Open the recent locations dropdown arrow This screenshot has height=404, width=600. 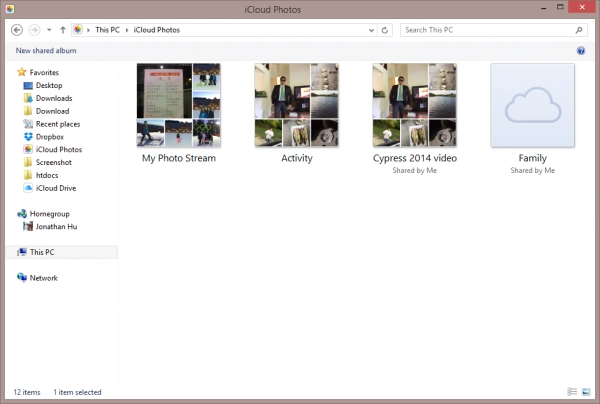(x=49, y=30)
